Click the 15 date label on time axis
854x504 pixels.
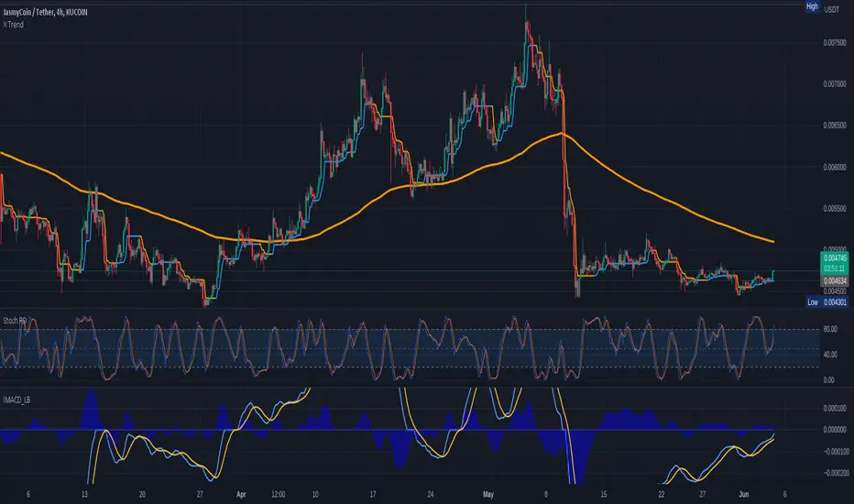604,495
